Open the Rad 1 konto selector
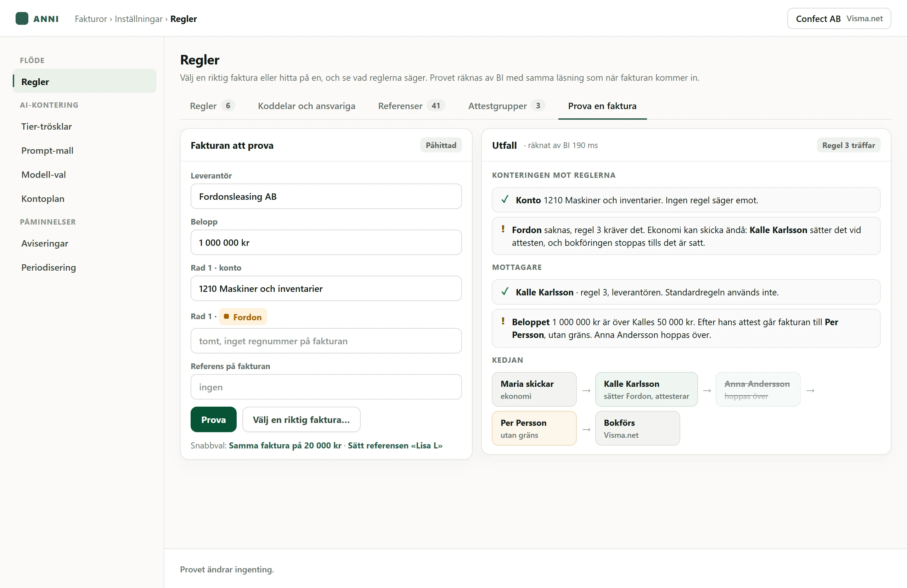Viewport: 907px width, 588px height. [326, 288]
